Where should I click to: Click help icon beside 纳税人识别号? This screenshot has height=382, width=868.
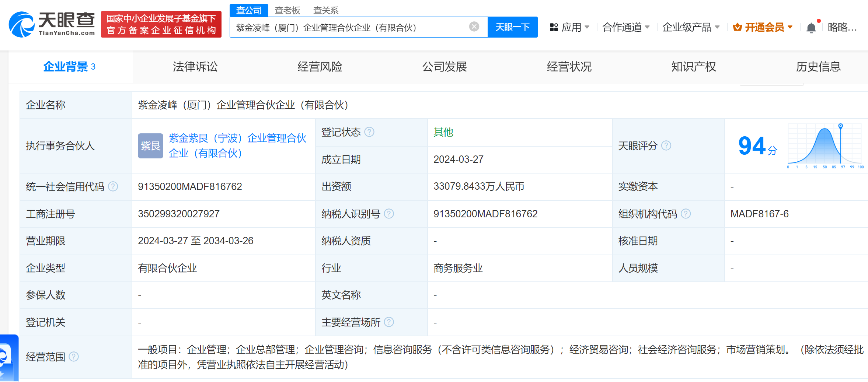click(389, 214)
